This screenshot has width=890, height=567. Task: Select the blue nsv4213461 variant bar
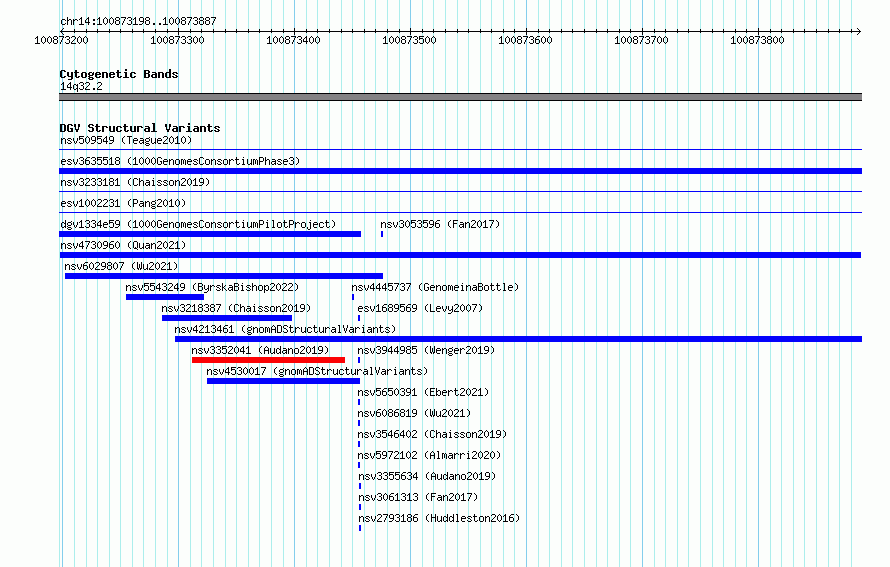[518, 339]
